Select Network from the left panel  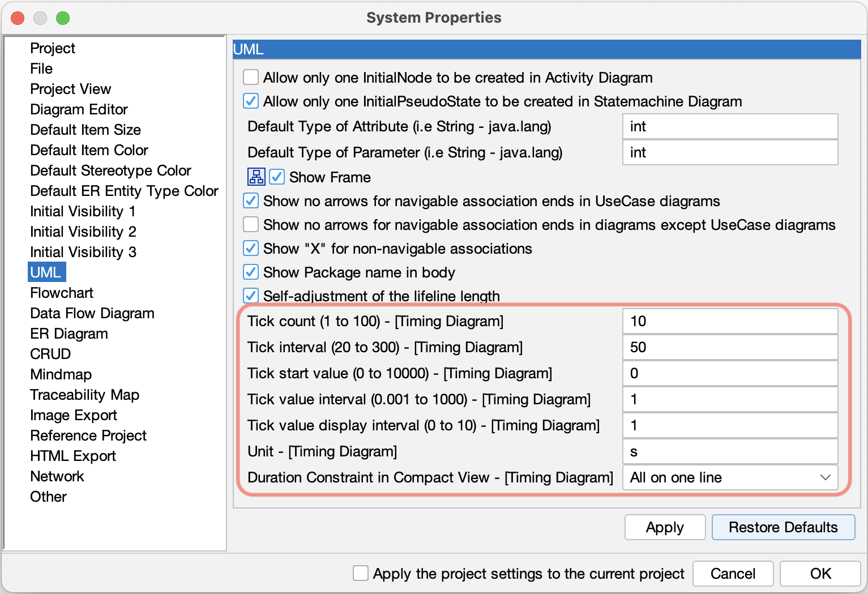(x=57, y=476)
